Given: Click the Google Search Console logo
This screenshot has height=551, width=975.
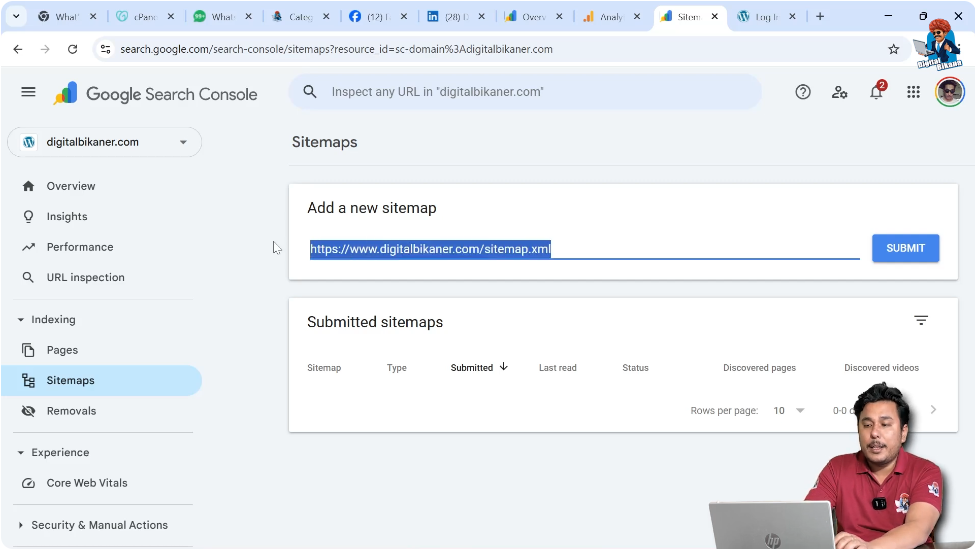Looking at the screenshot, I should point(155,94).
